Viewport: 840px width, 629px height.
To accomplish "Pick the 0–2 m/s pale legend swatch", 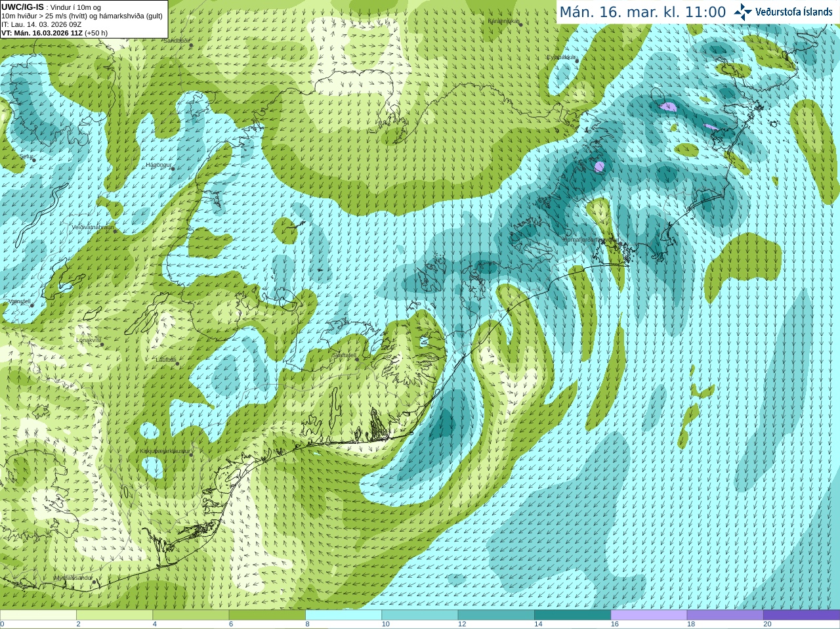I will click(38, 615).
